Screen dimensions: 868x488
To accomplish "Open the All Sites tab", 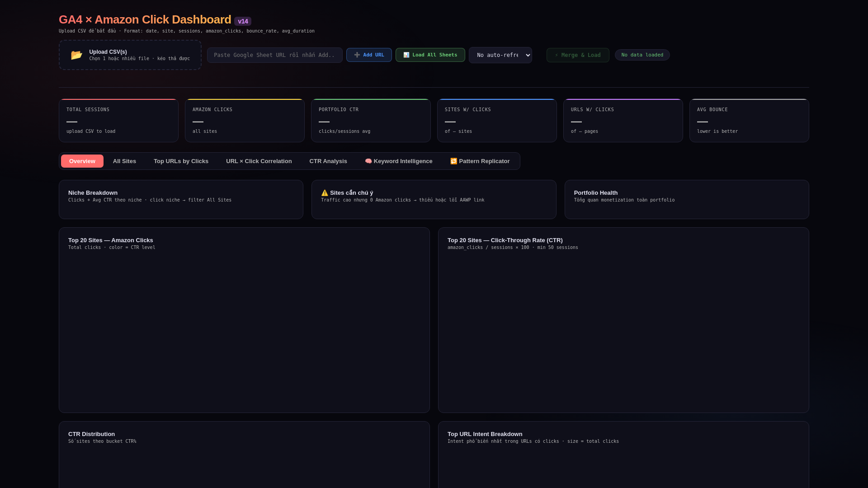I will coord(124,161).
